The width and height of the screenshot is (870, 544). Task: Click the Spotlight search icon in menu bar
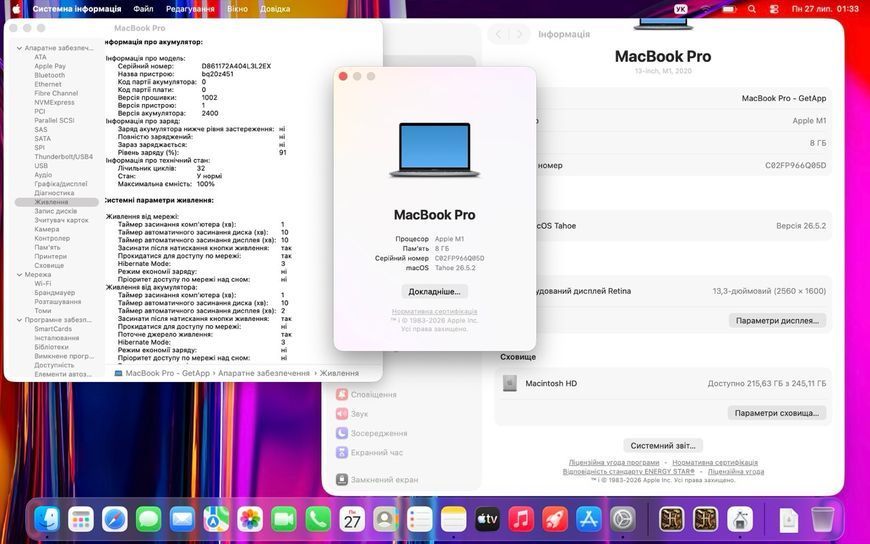[x=752, y=9]
